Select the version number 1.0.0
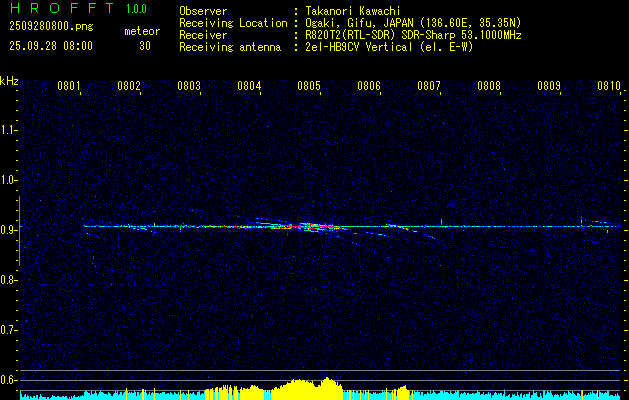The width and height of the screenshot is (629, 400). (x=136, y=8)
